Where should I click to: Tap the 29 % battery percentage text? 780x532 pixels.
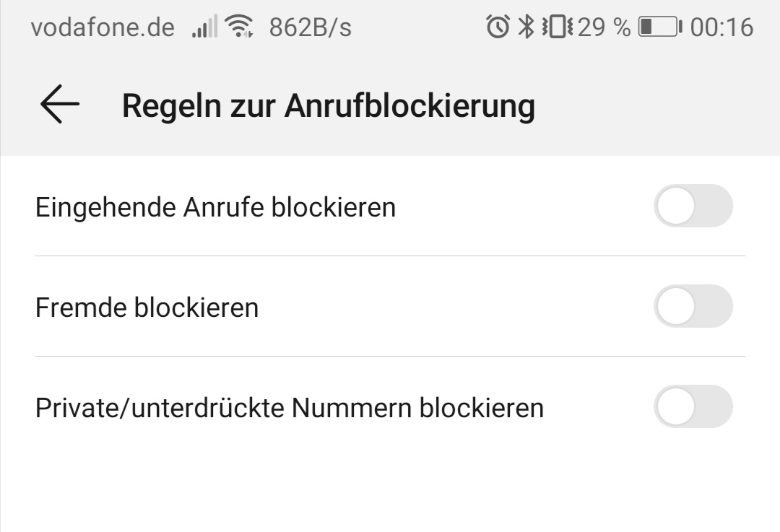point(604,27)
